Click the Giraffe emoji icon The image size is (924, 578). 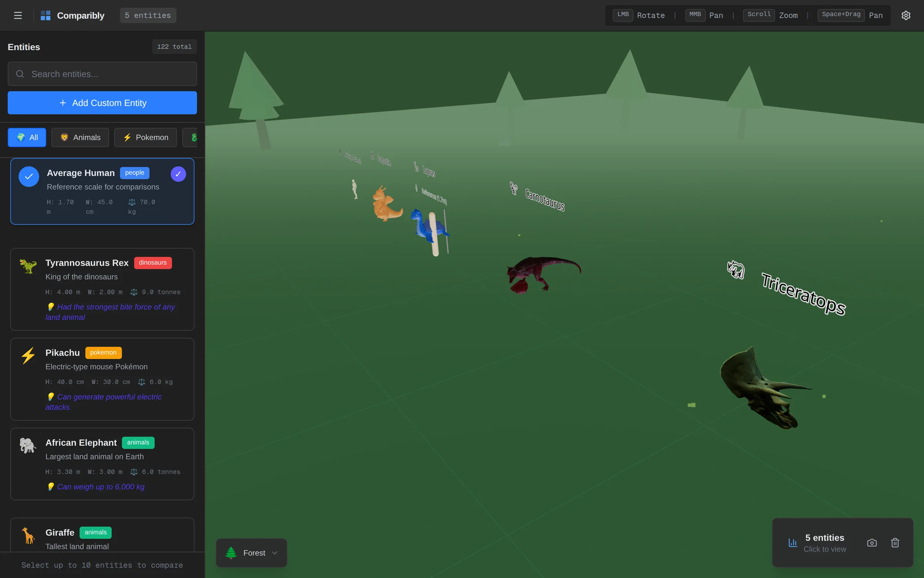tap(28, 536)
